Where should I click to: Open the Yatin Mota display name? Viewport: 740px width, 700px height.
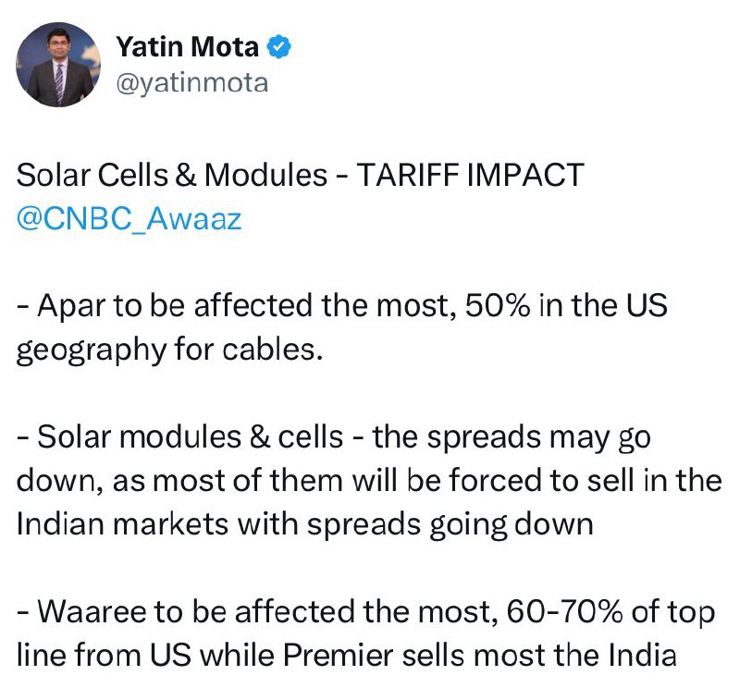point(188,47)
